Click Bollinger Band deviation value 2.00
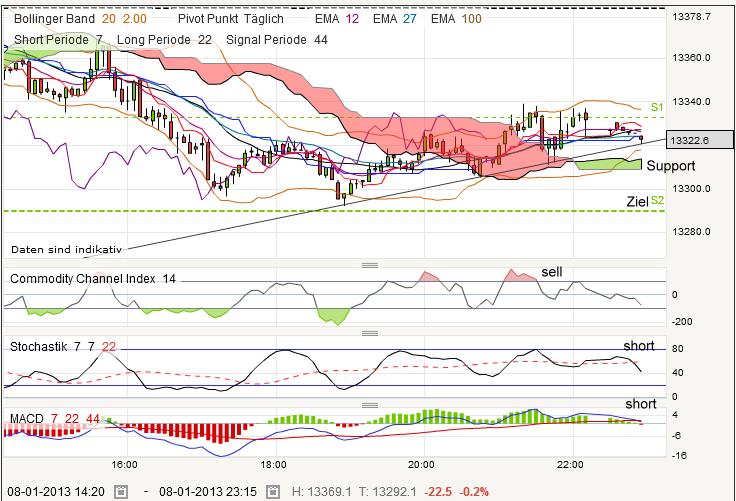736x501 pixels. 135,19
